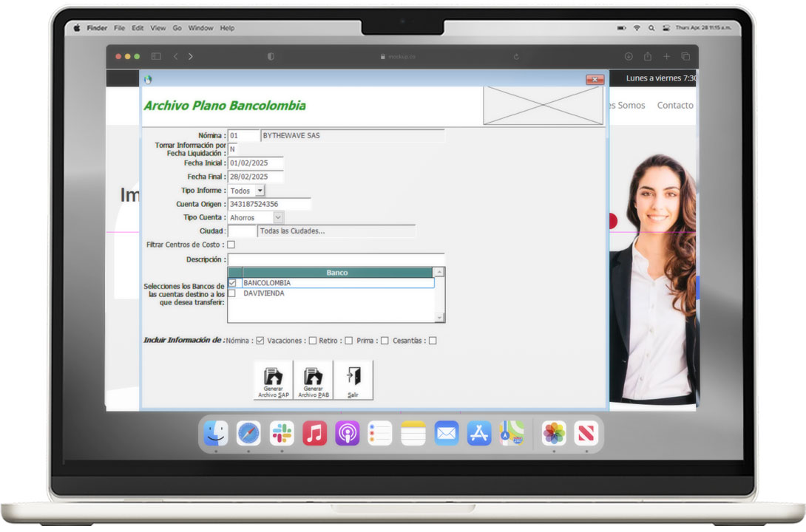Click the Generar Archivo PAB button
Screen dimensions: 806x532
(x=314, y=381)
